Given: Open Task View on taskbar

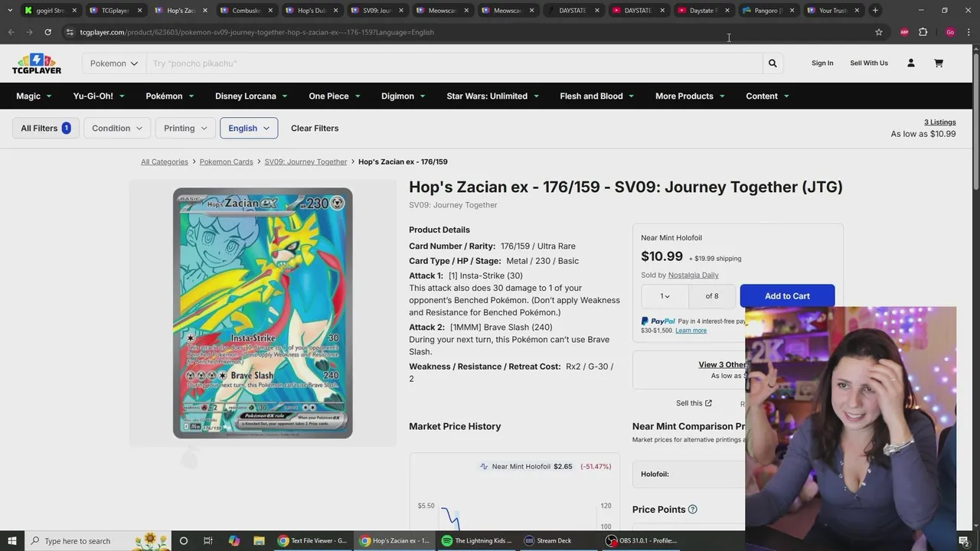Looking at the screenshot, I should coord(208,541).
